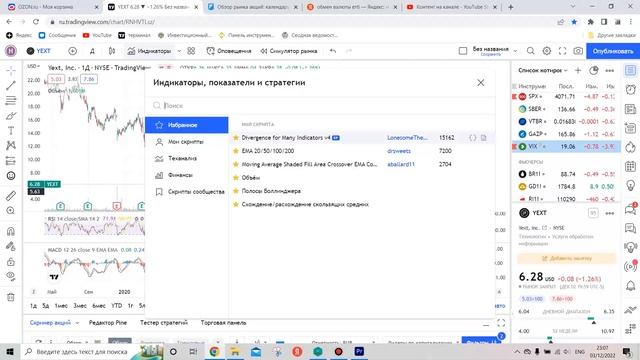Launch Chrome from the taskbar
Viewport: 640px width, 360px height.
214,351
